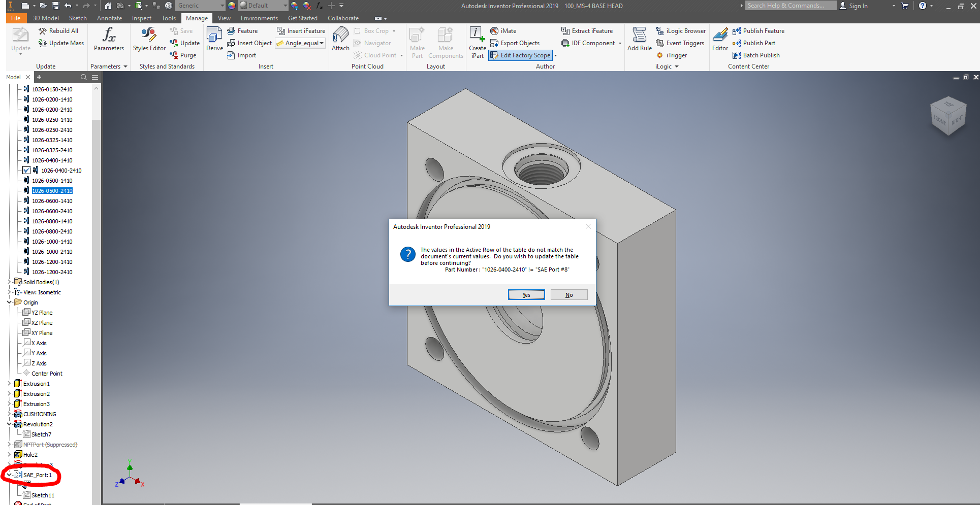This screenshot has width=980, height=505.
Task: Expand the Extrusion1 feature
Action: (9, 383)
